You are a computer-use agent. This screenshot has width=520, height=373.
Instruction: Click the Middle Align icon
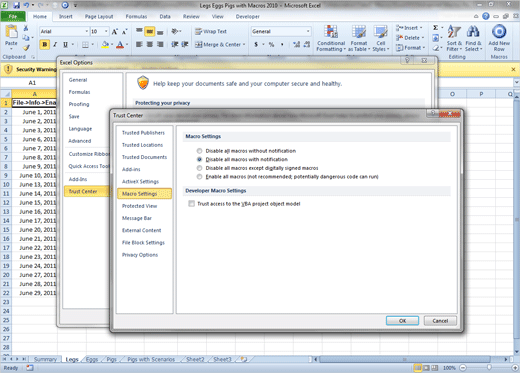pos(150,32)
